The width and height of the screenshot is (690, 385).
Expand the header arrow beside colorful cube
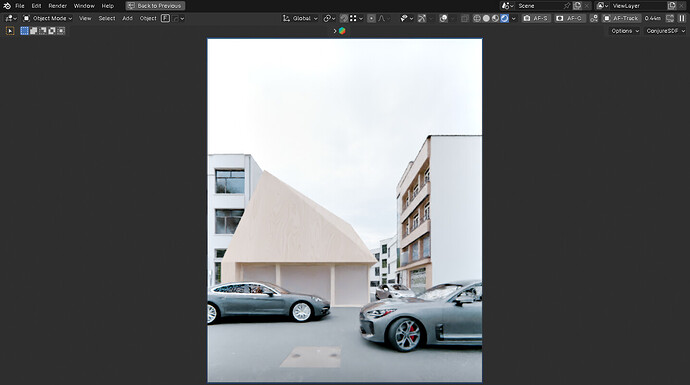coord(335,31)
